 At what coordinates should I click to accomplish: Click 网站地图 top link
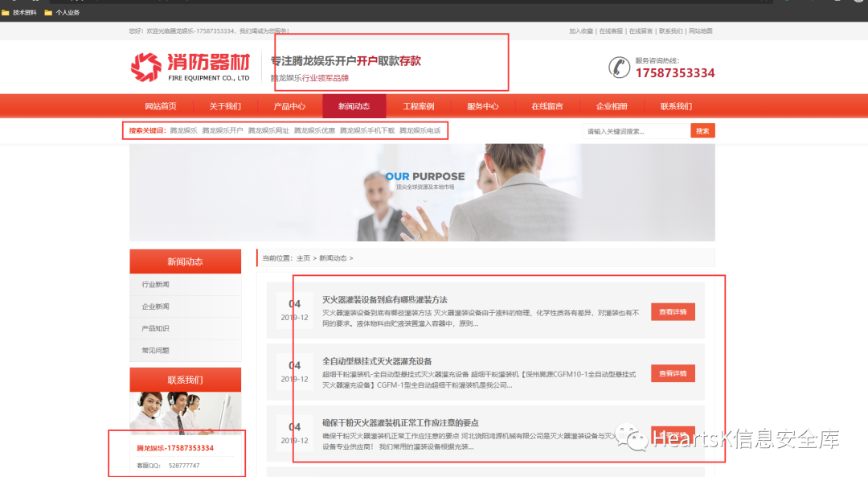(700, 31)
